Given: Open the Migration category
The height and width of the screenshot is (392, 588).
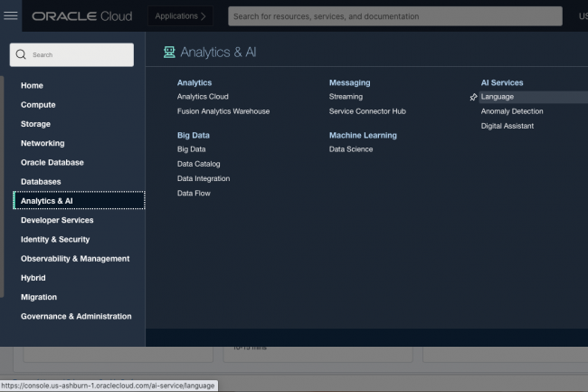Looking at the screenshot, I should 39,297.
